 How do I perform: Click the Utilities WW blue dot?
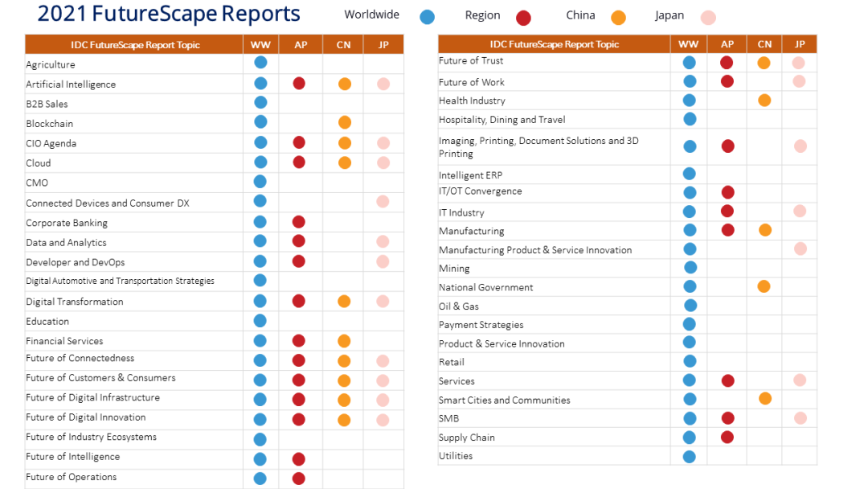coord(690,457)
